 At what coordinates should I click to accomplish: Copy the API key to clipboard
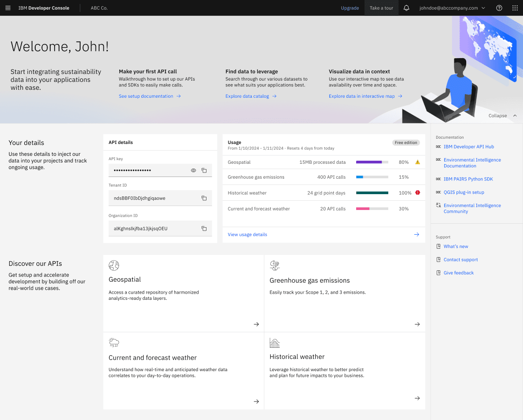204,170
